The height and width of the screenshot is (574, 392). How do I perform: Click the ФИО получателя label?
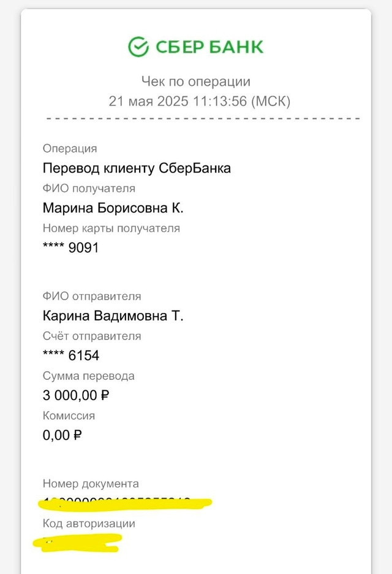click(89, 189)
